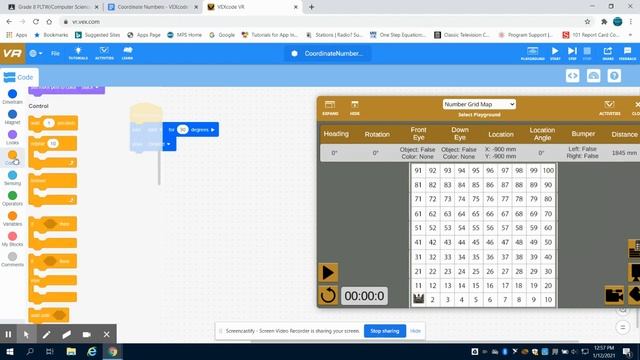The height and width of the screenshot is (360, 640).
Task: Click the Start button in the top toolbar
Action: pyautogui.click(x=555, y=53)
